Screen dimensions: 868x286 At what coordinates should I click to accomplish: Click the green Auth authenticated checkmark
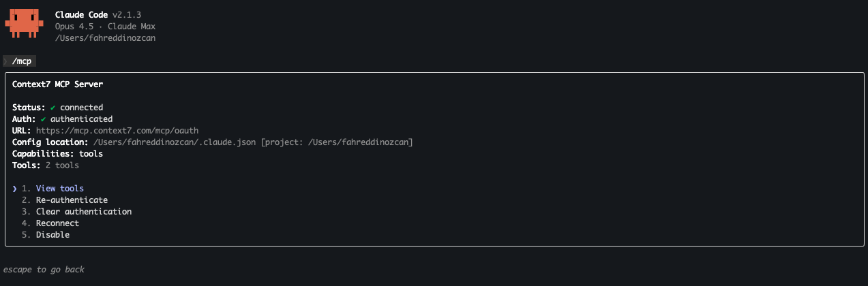(x=43, y=119)
